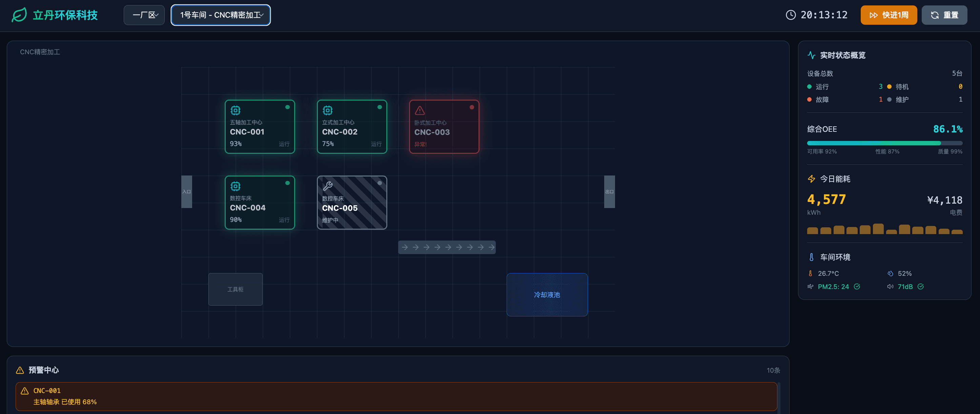Click the 预警中心 warning icon

tap(20, 370)
